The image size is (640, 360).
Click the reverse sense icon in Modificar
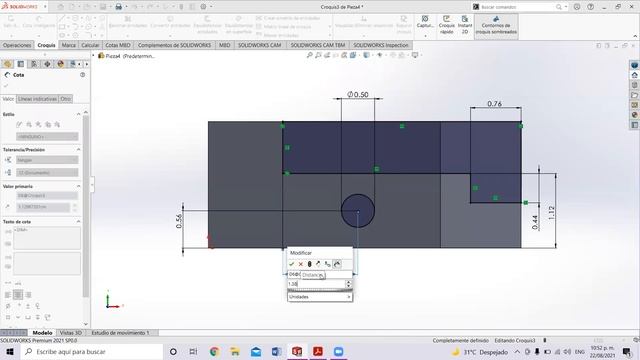coord(318,264)
